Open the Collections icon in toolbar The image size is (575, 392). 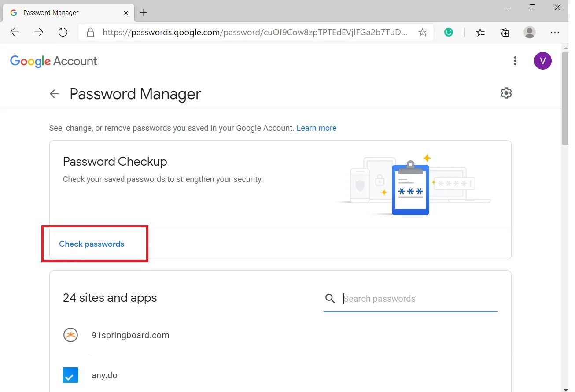pyautogui.click(x=505, y=32)
